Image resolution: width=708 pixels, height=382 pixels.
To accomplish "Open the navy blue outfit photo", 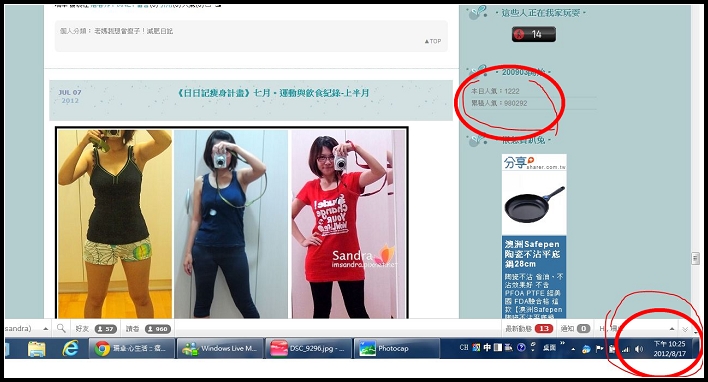I will coord(231,224).
